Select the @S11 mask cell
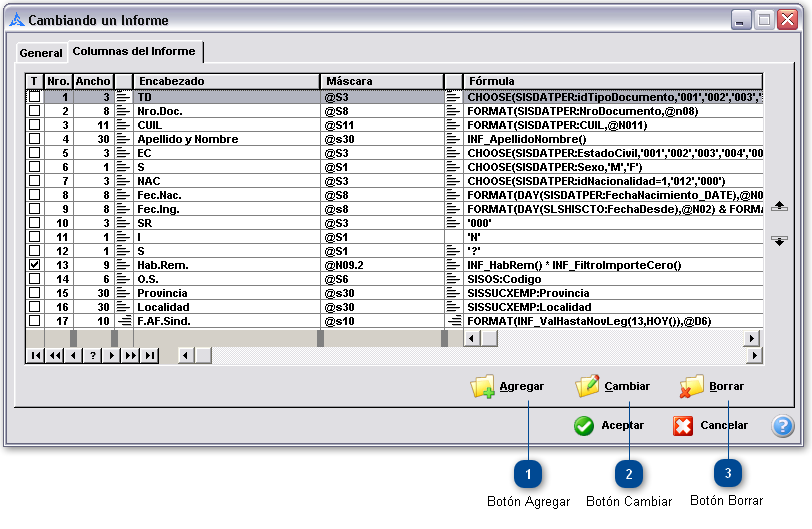 [382, 125]
